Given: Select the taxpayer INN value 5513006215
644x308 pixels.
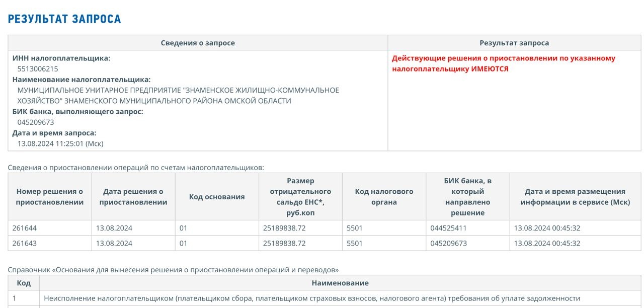Looking at the screenshot, I should 38,69.
